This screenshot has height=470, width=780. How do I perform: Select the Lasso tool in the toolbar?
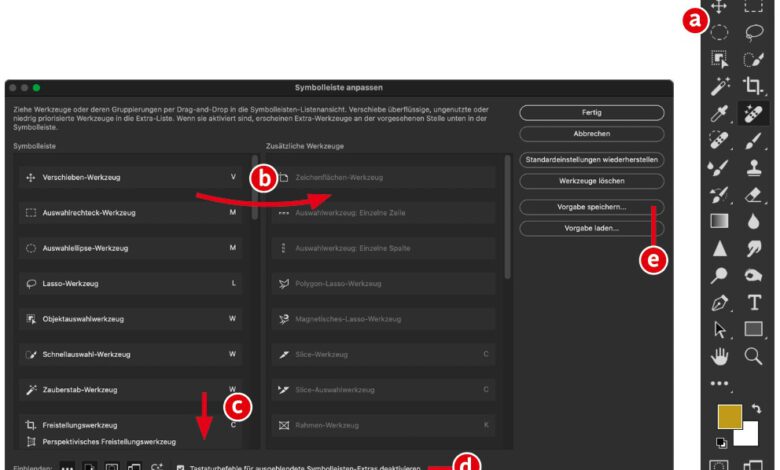754,33
